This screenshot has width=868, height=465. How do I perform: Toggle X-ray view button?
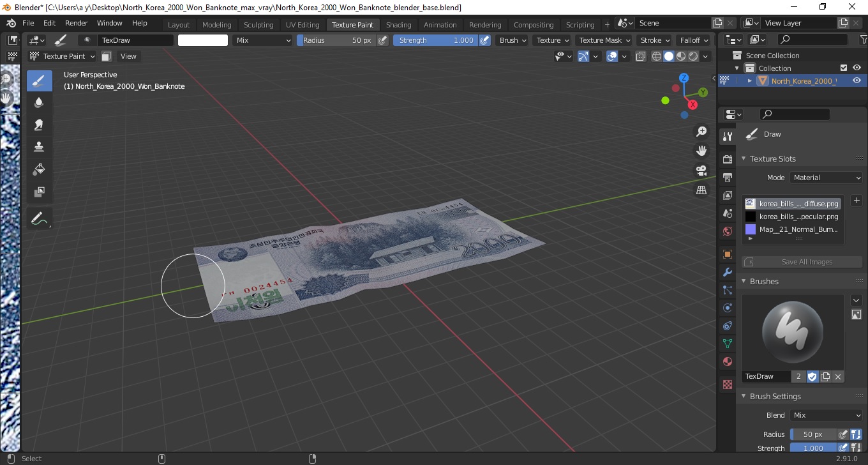(641, 56)
